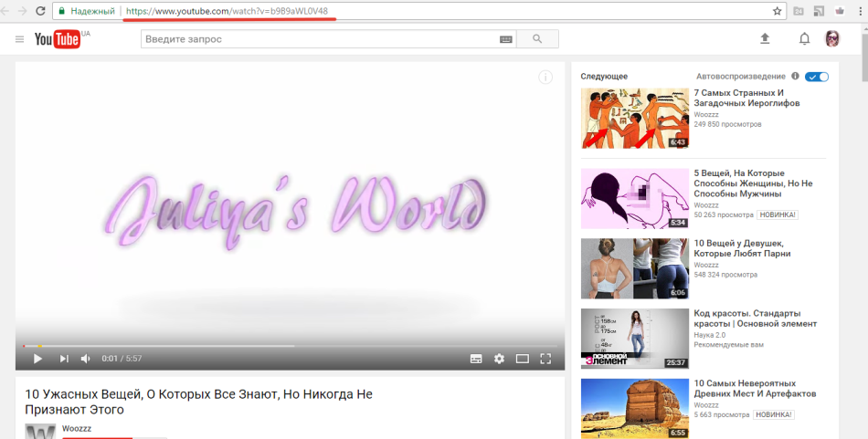Image resolution: width=868 pixels, height=439 pixels.
Task: Turn off the Автовоспроизведение autoplay switch
Action: [x=817, y=77]
